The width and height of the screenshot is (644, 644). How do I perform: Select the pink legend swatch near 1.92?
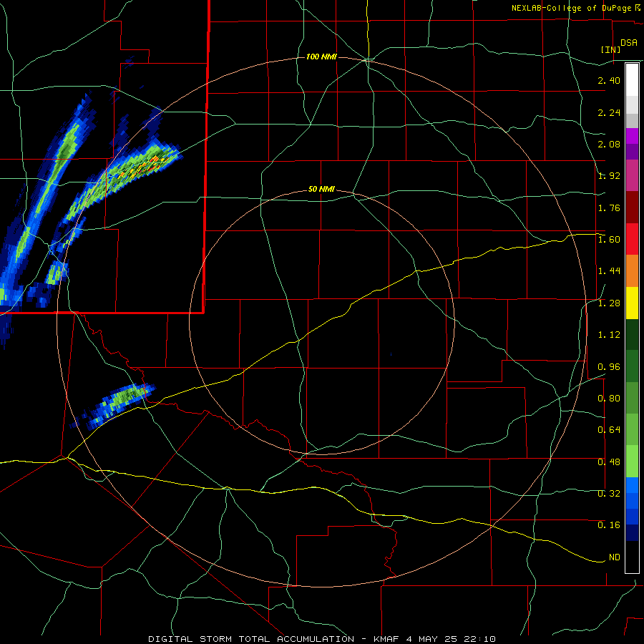point(632,175)
